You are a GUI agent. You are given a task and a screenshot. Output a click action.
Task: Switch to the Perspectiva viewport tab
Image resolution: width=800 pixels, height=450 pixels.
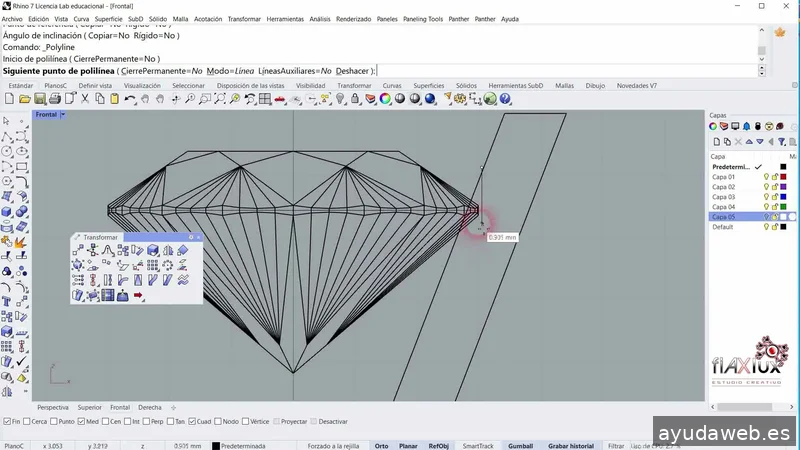(x=53, y=407)
